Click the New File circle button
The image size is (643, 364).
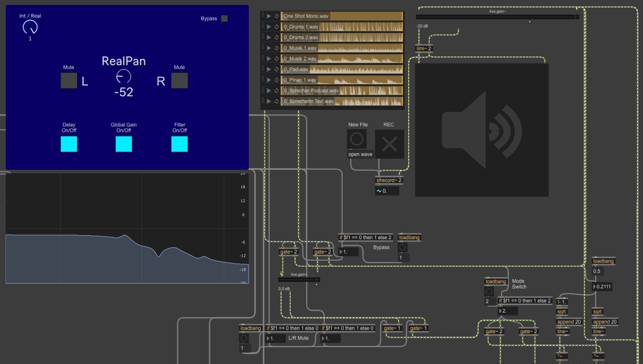tap(357, 139)
